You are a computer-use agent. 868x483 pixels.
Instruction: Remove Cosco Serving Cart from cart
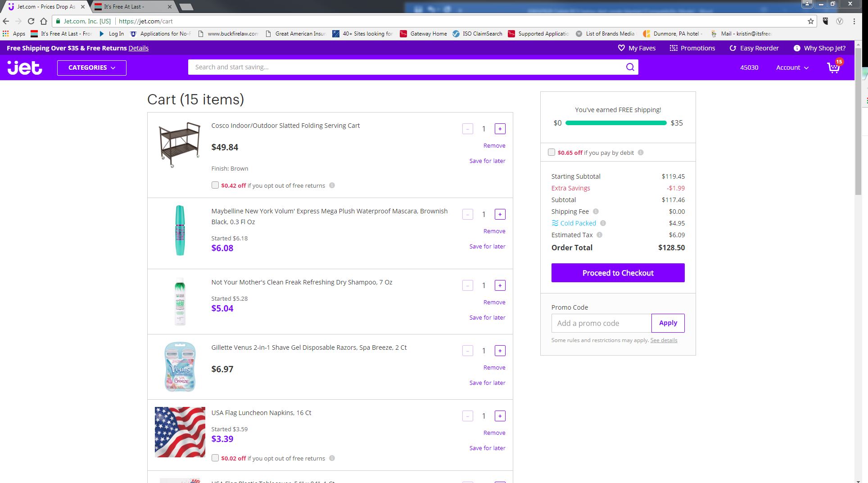[494, 146]
